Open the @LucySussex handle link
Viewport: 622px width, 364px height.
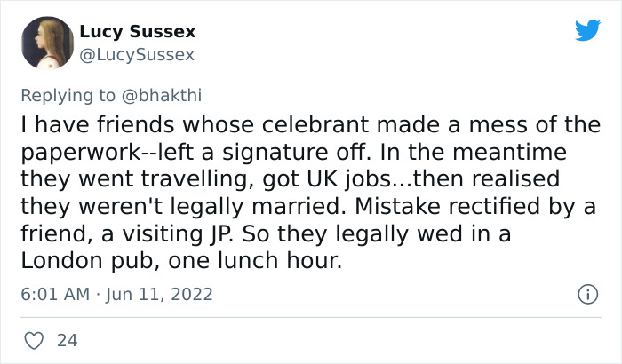pyautogui.click(x=137, y=55)
